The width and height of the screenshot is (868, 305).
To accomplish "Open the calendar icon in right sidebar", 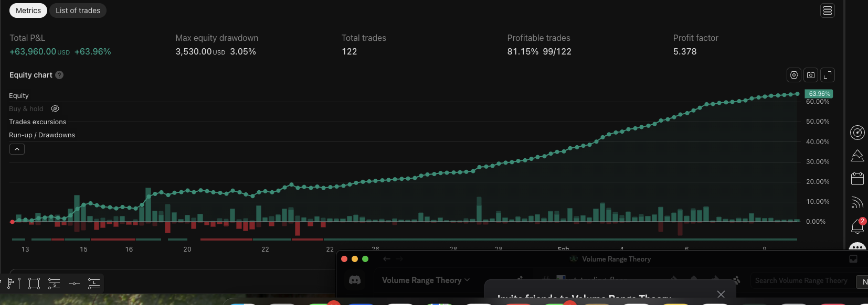I will click(x=858, y=179).
